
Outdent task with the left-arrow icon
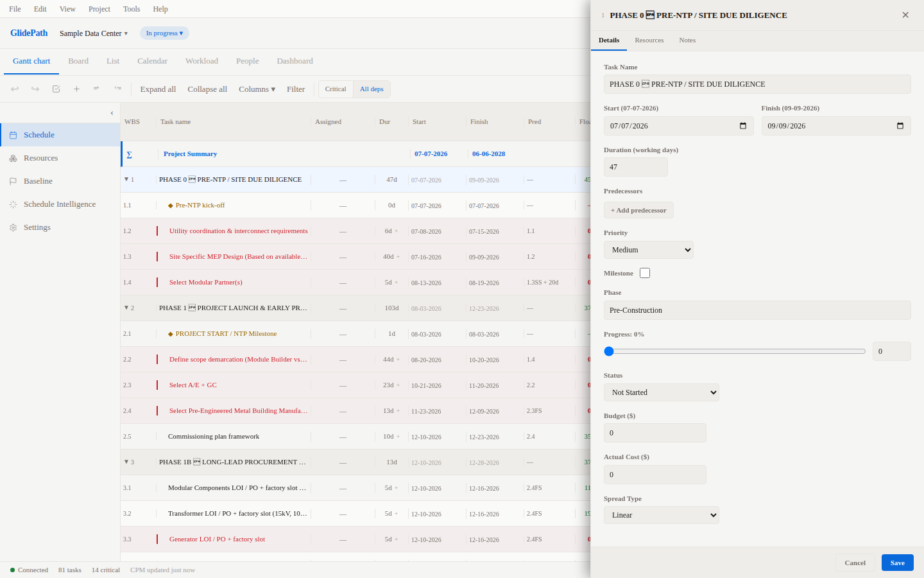[x=117, y=89]
